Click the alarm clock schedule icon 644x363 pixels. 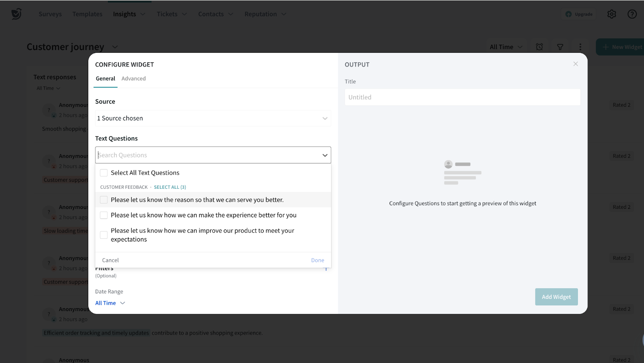539,47
